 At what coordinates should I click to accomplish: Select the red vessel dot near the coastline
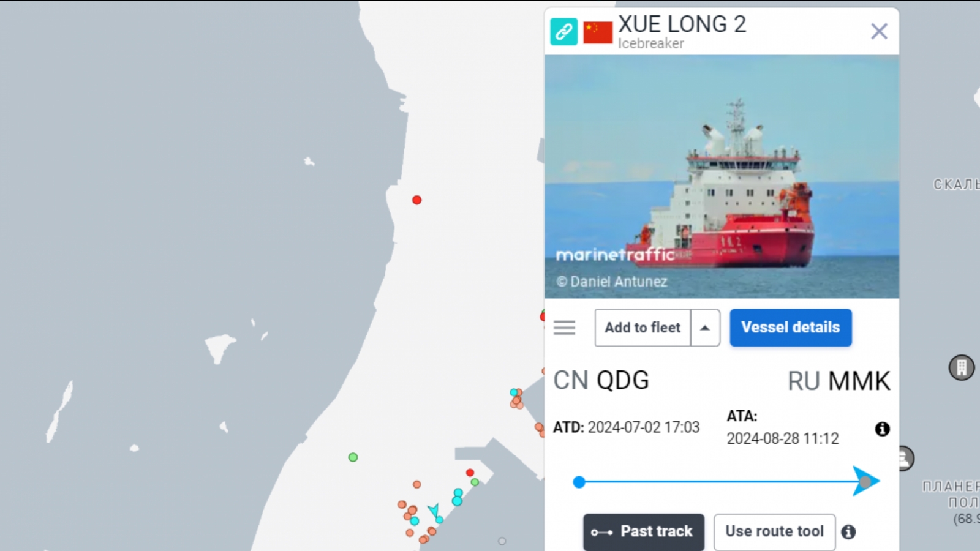click(x=417, y=200)
